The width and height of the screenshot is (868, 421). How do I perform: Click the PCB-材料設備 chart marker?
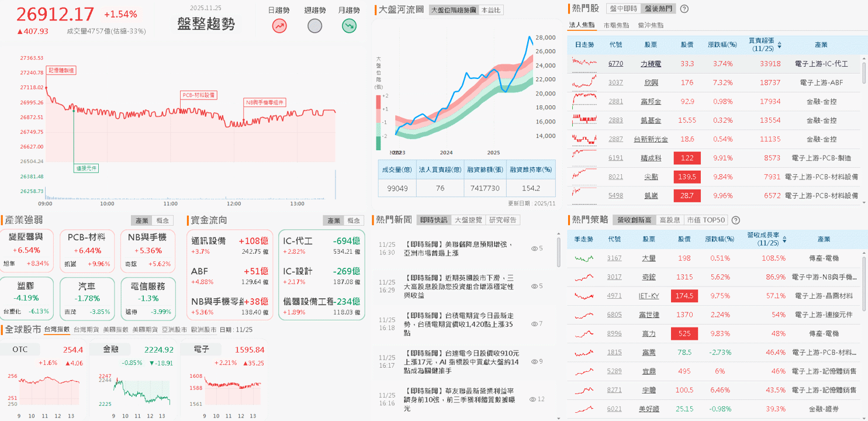pyautogui.click(x=198, y=94)
